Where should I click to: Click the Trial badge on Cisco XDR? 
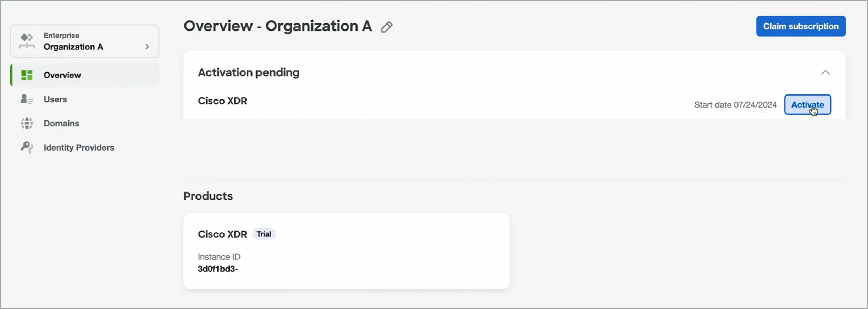(x=264, y=234)
